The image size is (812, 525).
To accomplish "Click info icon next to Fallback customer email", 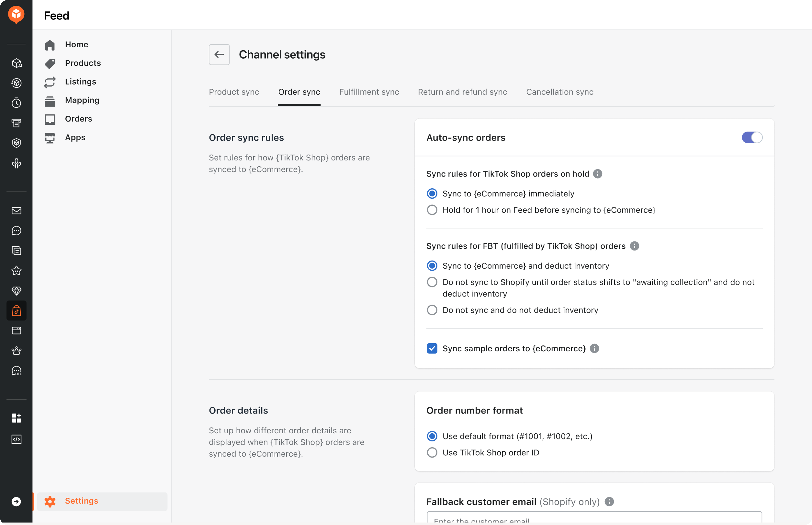I will [x=609, y=501].
